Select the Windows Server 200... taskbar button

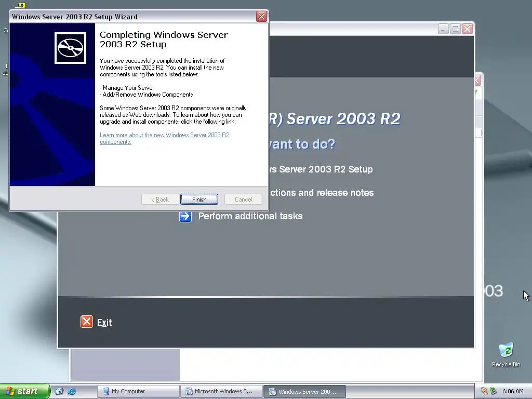point(304,391)
